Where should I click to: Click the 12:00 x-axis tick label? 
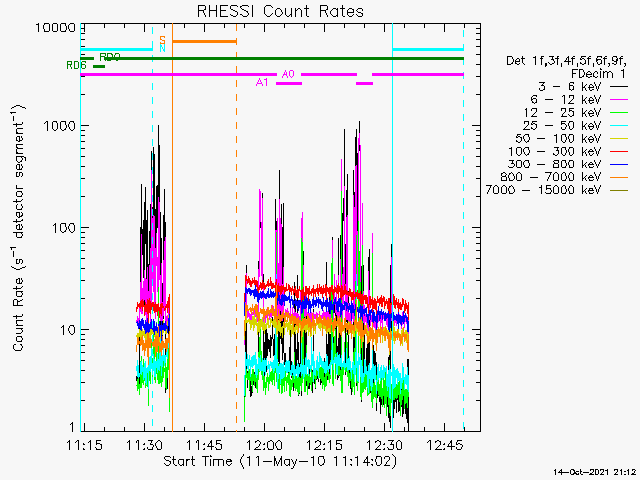click(264, 445)
